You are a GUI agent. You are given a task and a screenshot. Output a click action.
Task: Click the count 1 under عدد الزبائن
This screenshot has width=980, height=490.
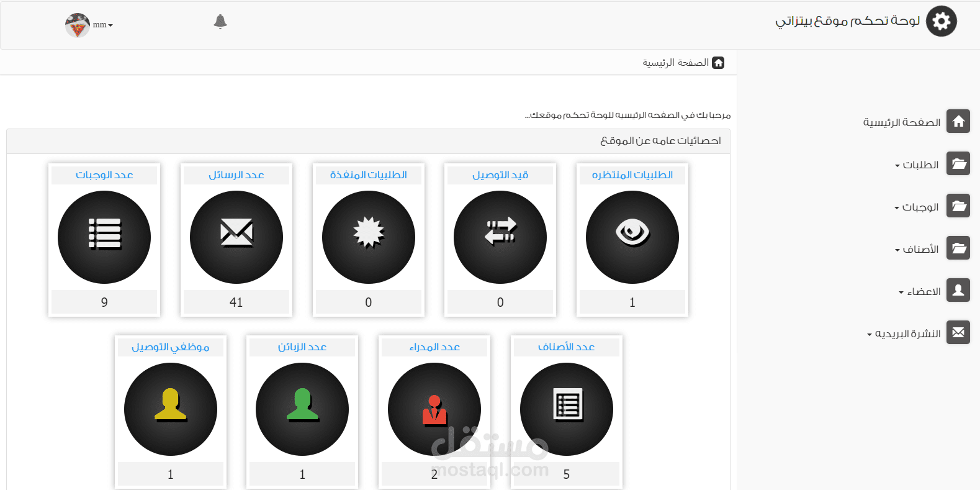302,474
